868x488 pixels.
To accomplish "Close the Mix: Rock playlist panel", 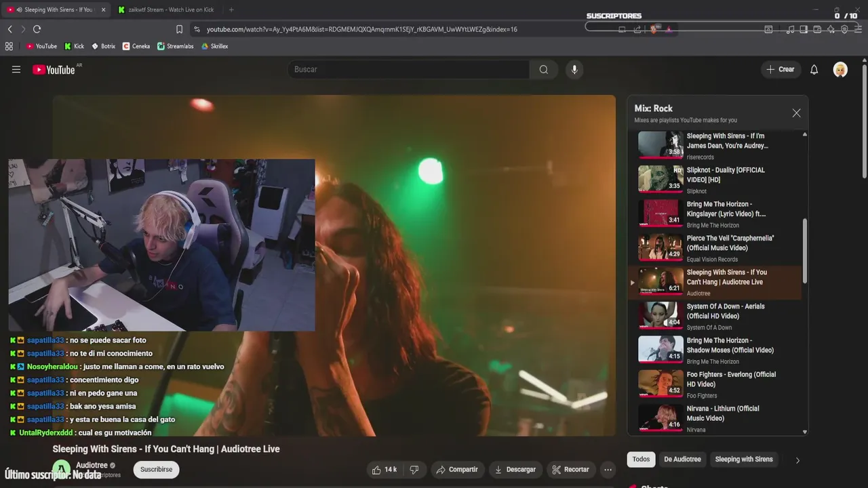I will pos(797,113).
